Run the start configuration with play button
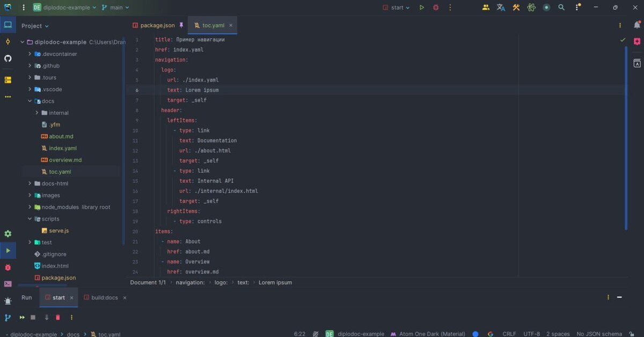 (422, 8)
